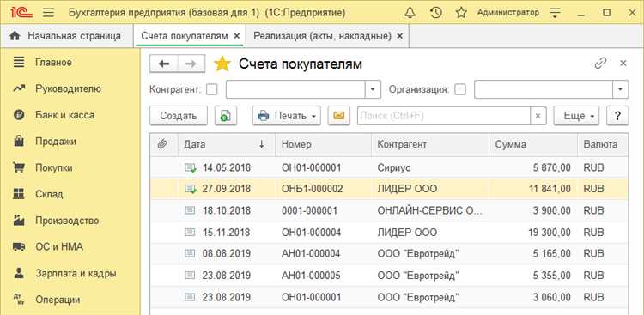Sort by the Номер column header

coord(323,144)
